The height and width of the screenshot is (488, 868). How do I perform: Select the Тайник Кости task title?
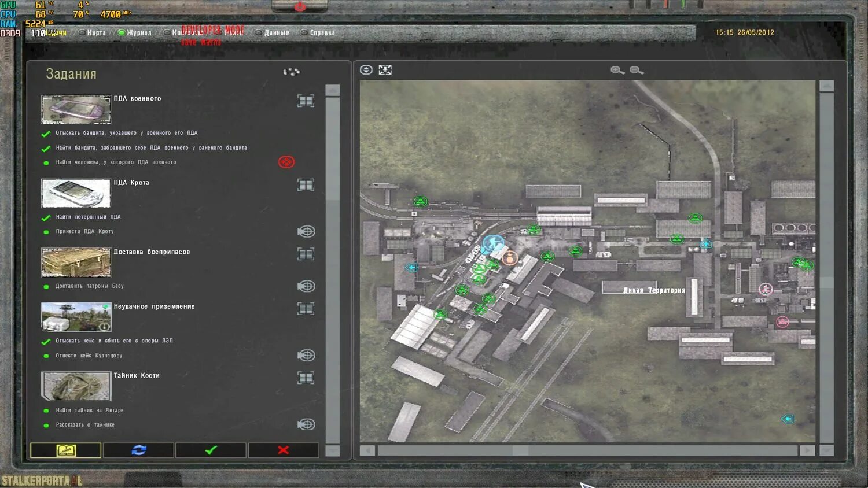pyautogui.click(x=137, y=376)
